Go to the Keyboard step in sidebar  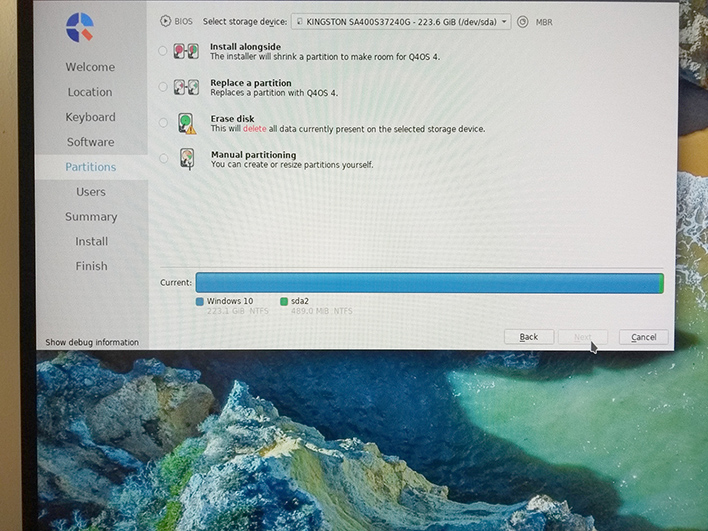[x=90, y=117]
